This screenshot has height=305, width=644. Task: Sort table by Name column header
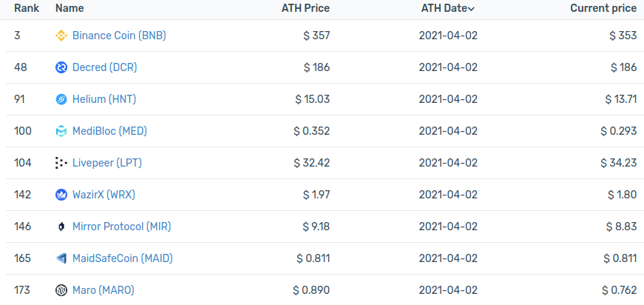pos(70,8)
